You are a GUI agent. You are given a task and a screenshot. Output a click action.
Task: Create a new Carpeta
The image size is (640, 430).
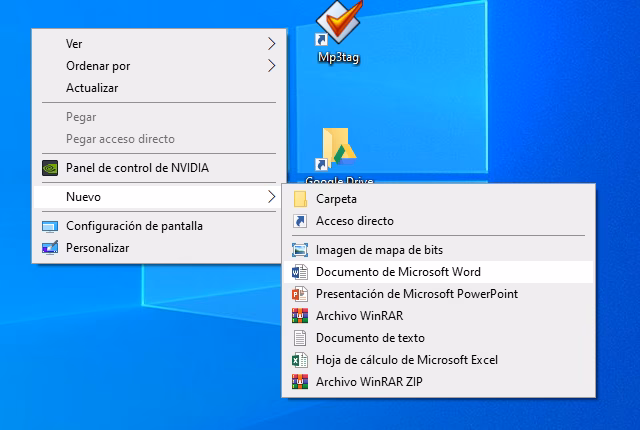[x=438, y=199]
